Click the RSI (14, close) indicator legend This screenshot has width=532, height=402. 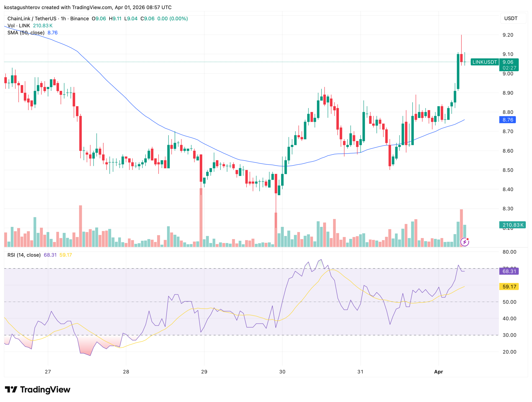click(x=24, y=255)
